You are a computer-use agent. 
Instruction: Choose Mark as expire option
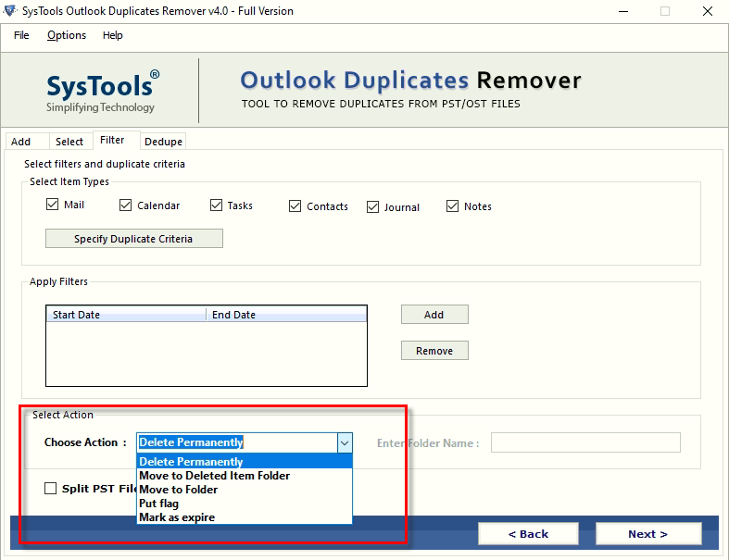pos(245,517)
